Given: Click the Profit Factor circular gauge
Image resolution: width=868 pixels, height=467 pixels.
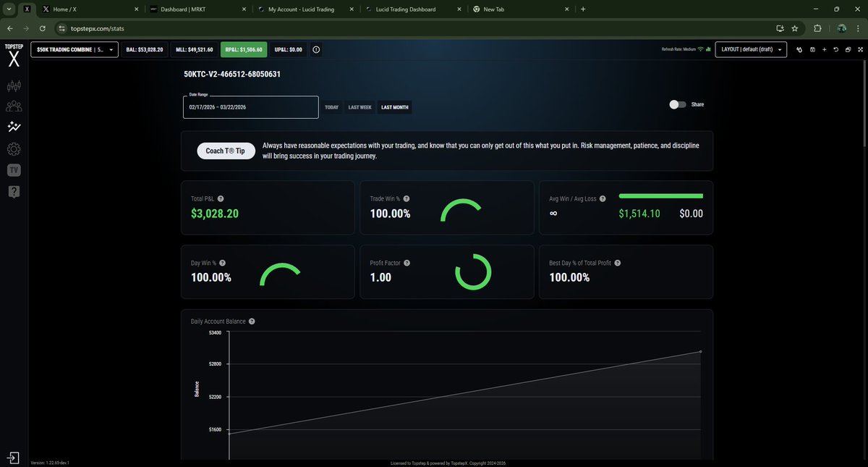Looking at the screenshot, I should [x=473, y=272].
